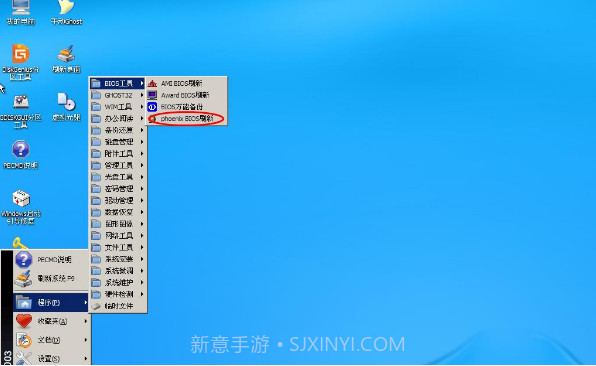This screenshot has width=596, height=366.
Task: Choose the WIM工具 menu entry
Action: pyautogui.click(x=118, y=107)
